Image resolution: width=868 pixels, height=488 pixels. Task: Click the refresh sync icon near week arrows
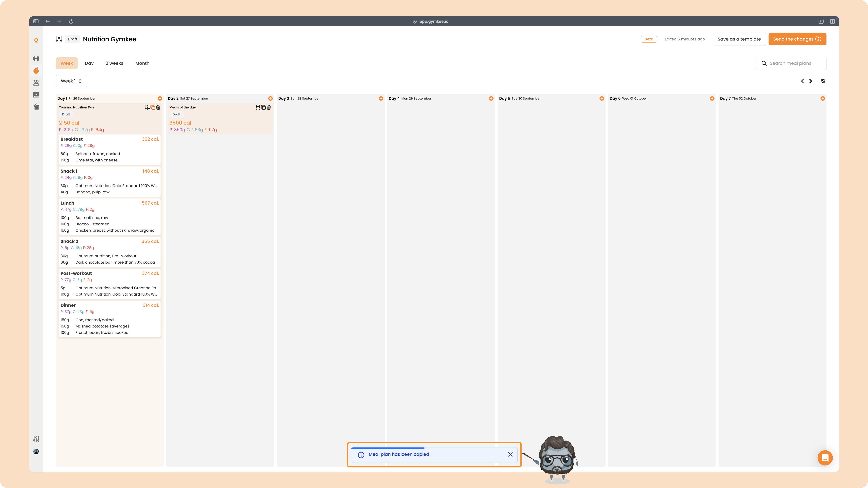823,81
